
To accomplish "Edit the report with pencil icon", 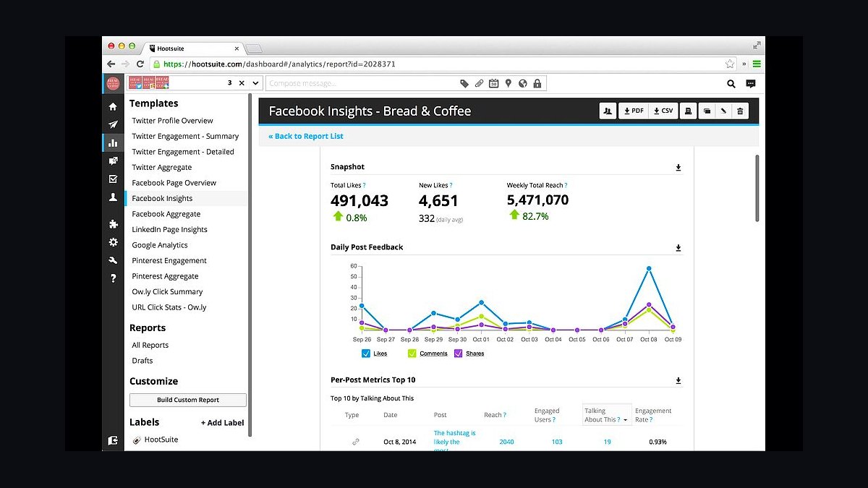I will point(723,111).
